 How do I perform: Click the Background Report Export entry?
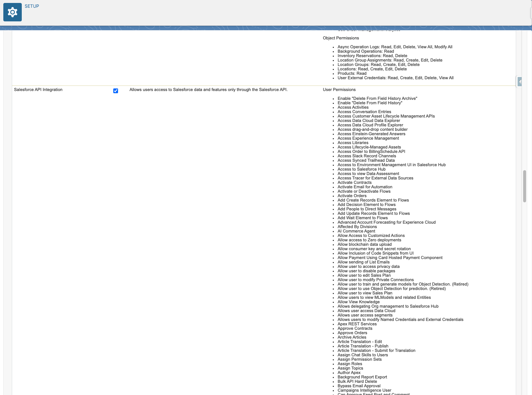(362, 377)
